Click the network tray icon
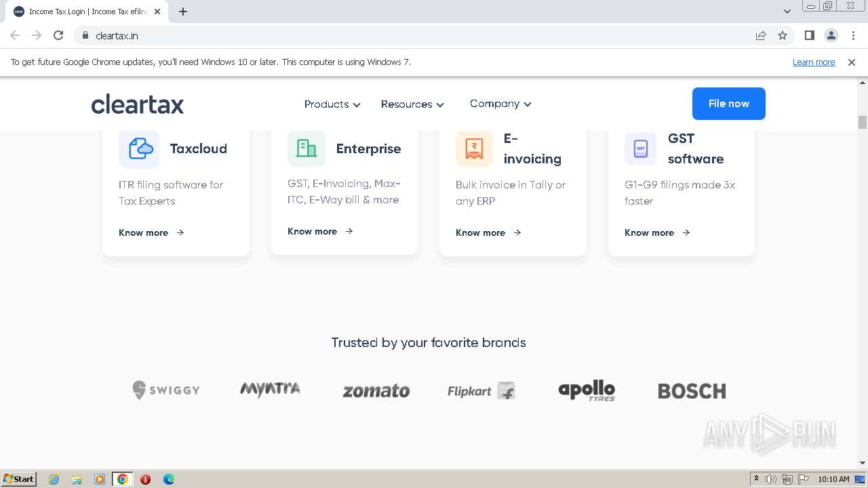The width and height of the screenshot is (868, 488). point(787,479)
